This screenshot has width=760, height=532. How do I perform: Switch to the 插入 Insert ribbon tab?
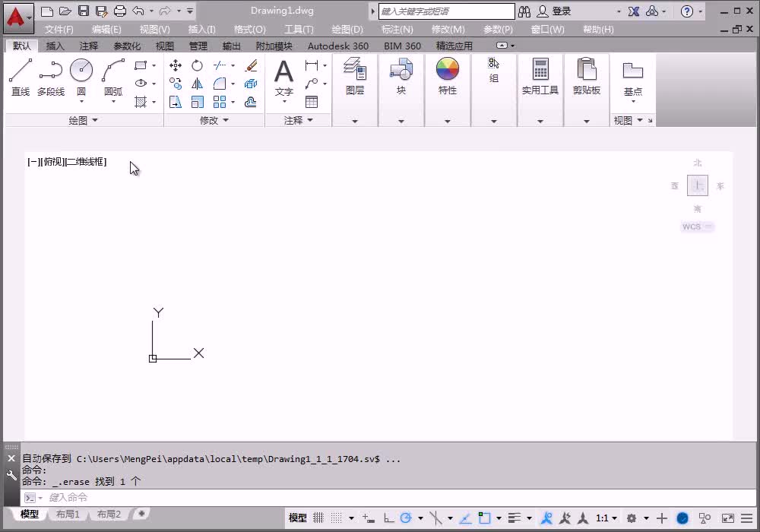click(55, 46)
